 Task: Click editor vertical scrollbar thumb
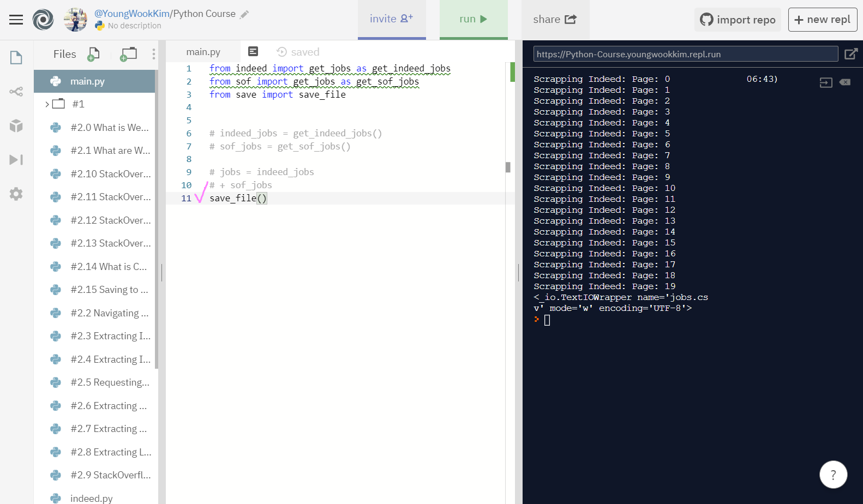[508, 167]
